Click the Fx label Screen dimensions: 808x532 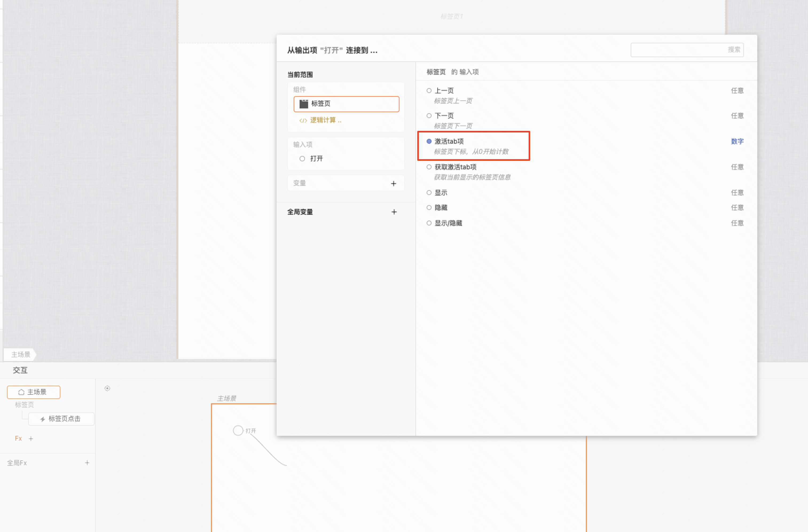tap(18, 439)
